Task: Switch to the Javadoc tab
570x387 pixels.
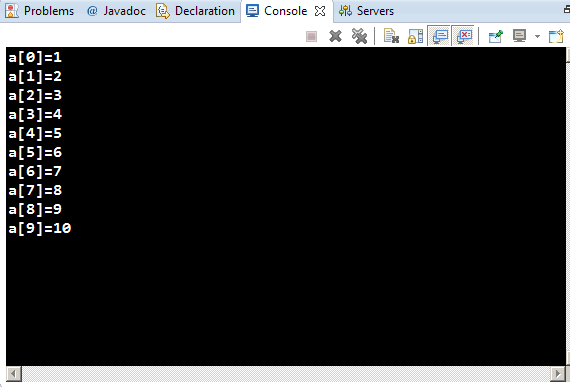Action: [116, 11]
